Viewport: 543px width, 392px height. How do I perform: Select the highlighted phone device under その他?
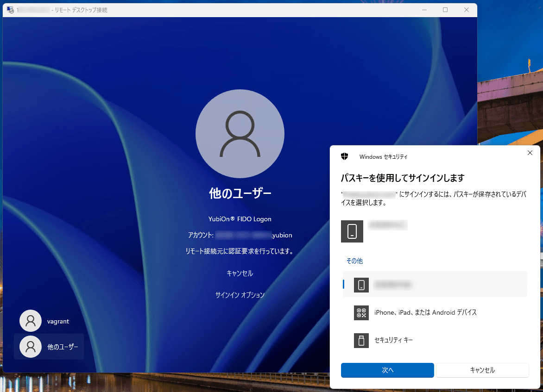click(435, 285)
